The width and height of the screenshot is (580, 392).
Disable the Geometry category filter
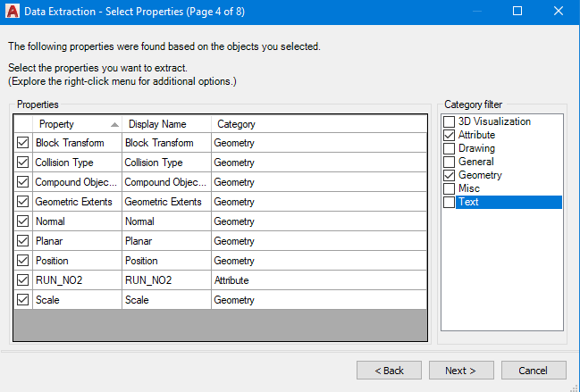pos(449,175)
